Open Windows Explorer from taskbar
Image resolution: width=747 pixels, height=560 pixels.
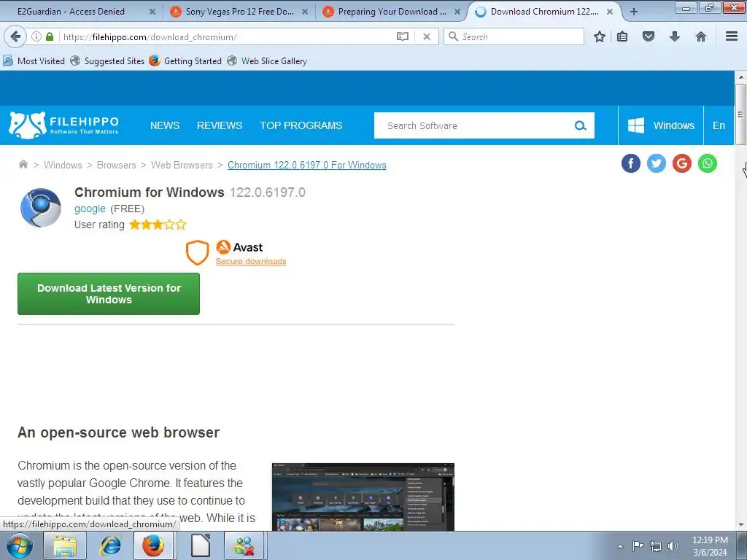(65, 545)
